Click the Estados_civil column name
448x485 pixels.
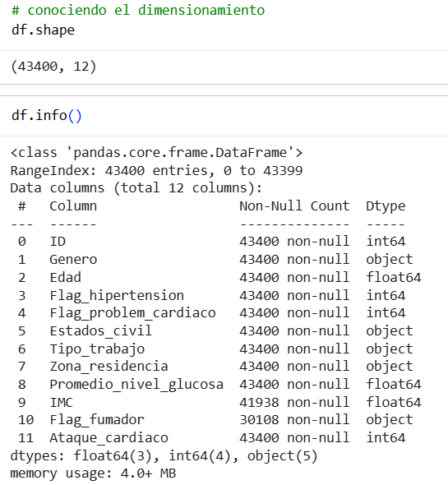101,331
